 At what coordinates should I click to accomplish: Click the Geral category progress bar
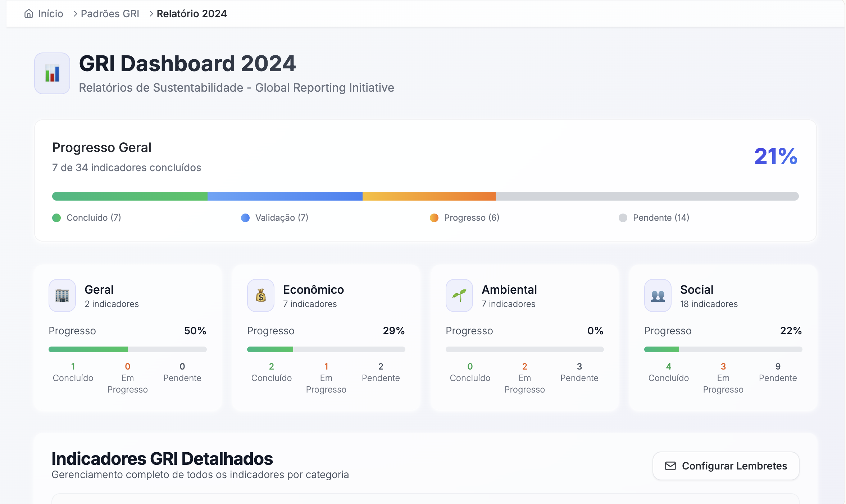[x=128, y=349]
